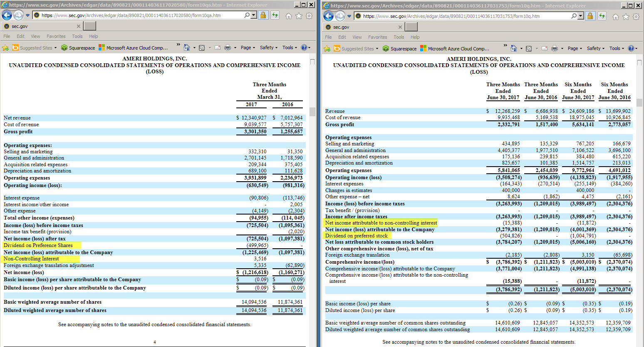Click the command bar Home icon in left window

coord(187,47)
